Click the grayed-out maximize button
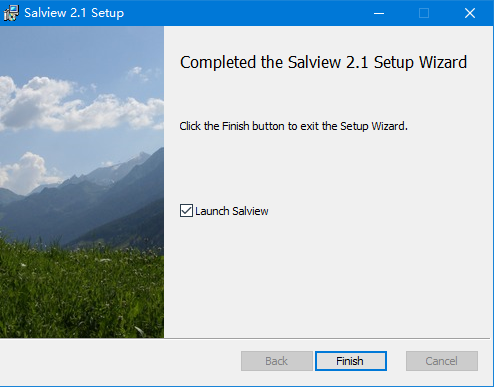This screenshot has height=387, width=494. coord(424,13)
